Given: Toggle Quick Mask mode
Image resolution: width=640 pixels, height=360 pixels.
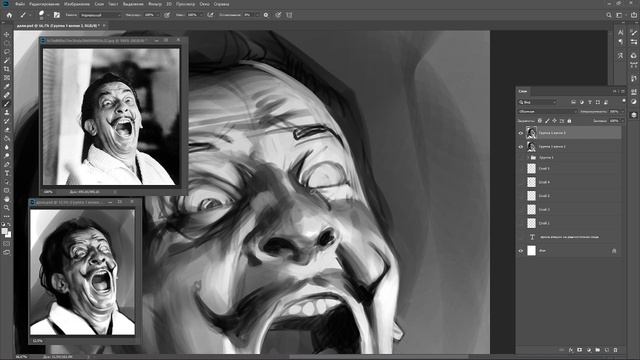Looking at the screenshot, I should coord(7,244).
